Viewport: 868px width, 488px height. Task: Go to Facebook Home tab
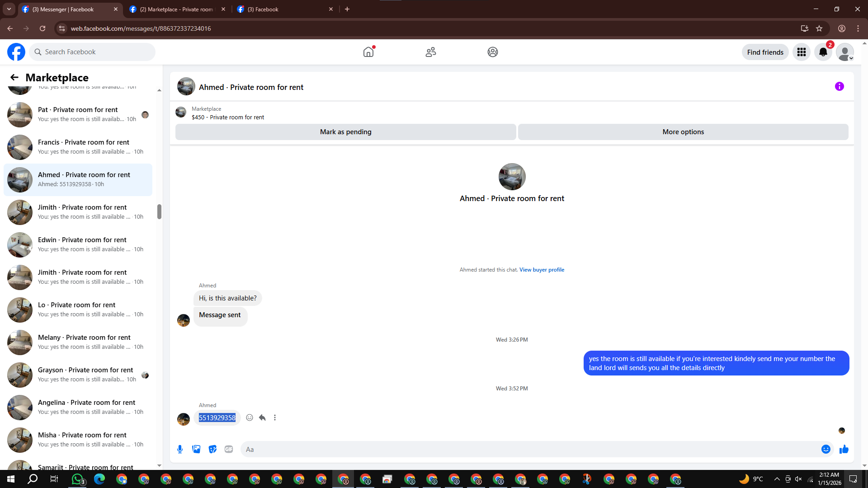click(x=368, y=52)
